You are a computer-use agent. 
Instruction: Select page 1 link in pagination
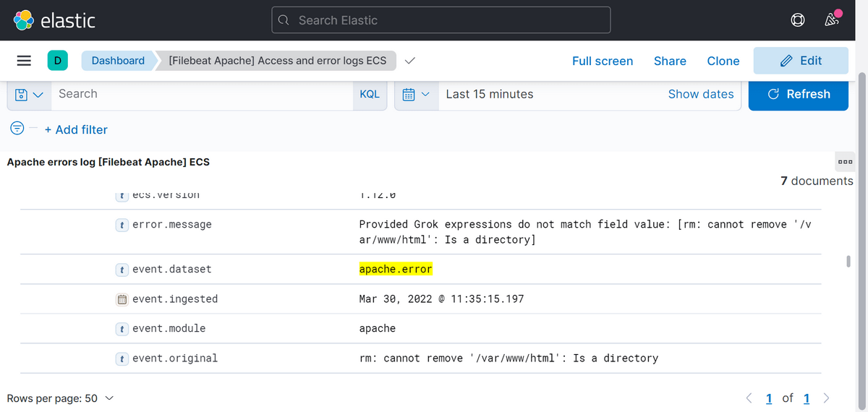[x=769, y=398]
